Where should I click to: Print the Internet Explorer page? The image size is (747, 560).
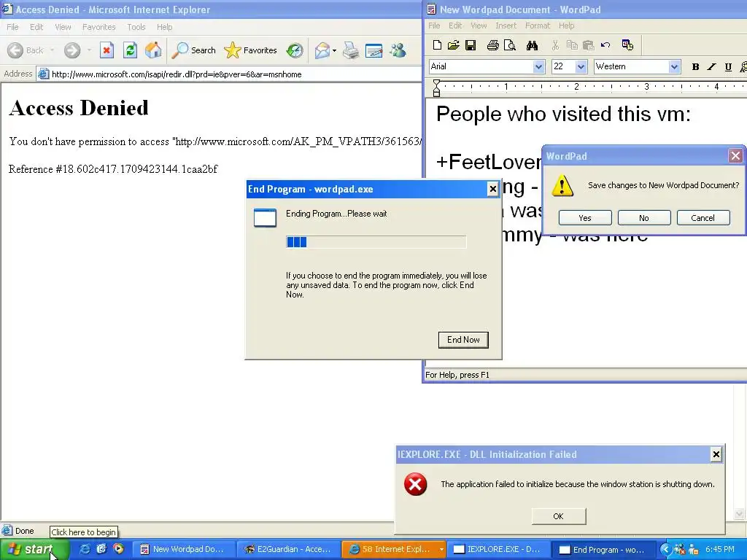pos(351,50)
